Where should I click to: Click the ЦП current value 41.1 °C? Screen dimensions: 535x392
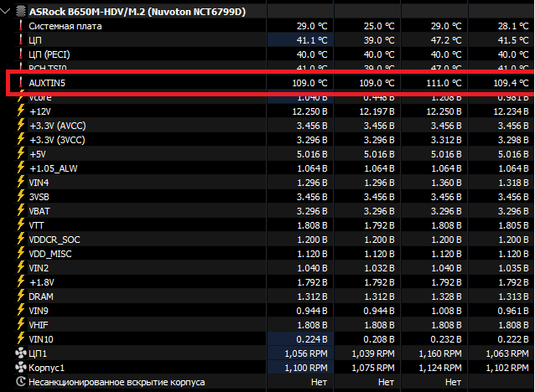click(x=311, y=40)
